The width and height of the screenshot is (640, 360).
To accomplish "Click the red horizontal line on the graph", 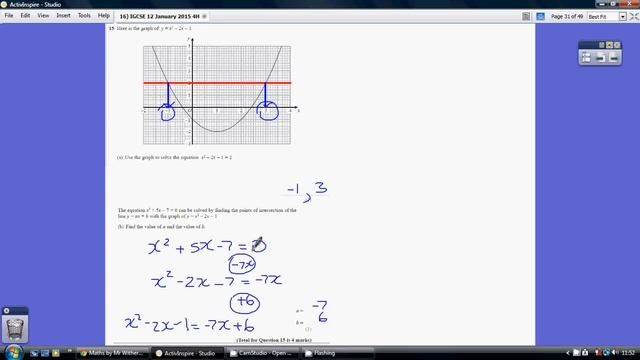I will (217, 83).
